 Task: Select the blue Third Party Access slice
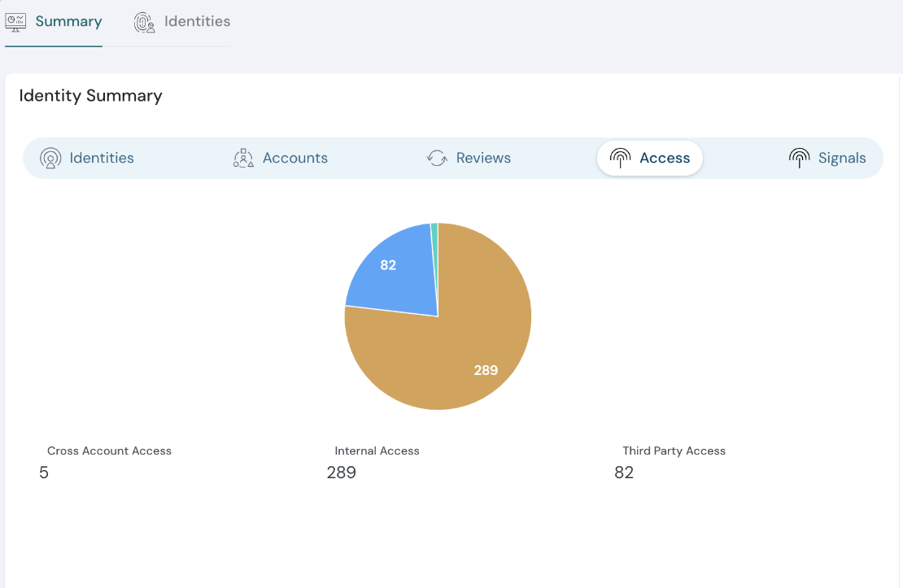[x=390, y=264]
